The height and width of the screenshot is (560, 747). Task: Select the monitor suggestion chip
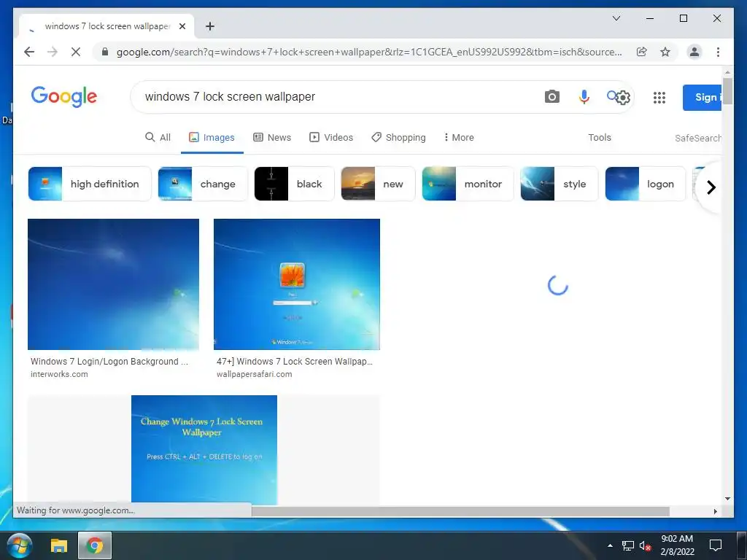(x=468, y=184)
